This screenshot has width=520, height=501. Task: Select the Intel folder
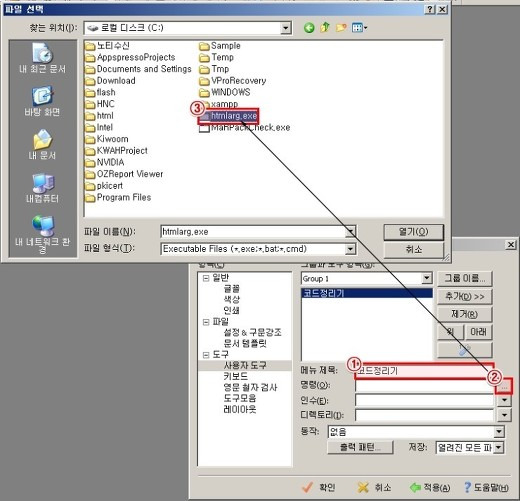click(99, 127)
